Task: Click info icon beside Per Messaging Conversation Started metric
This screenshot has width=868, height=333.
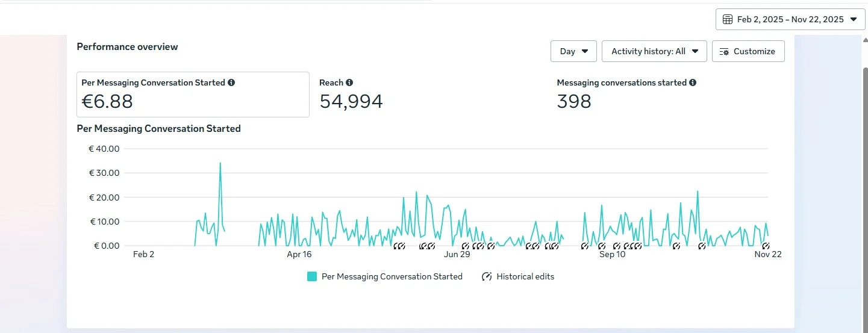Action: point(231,82)
